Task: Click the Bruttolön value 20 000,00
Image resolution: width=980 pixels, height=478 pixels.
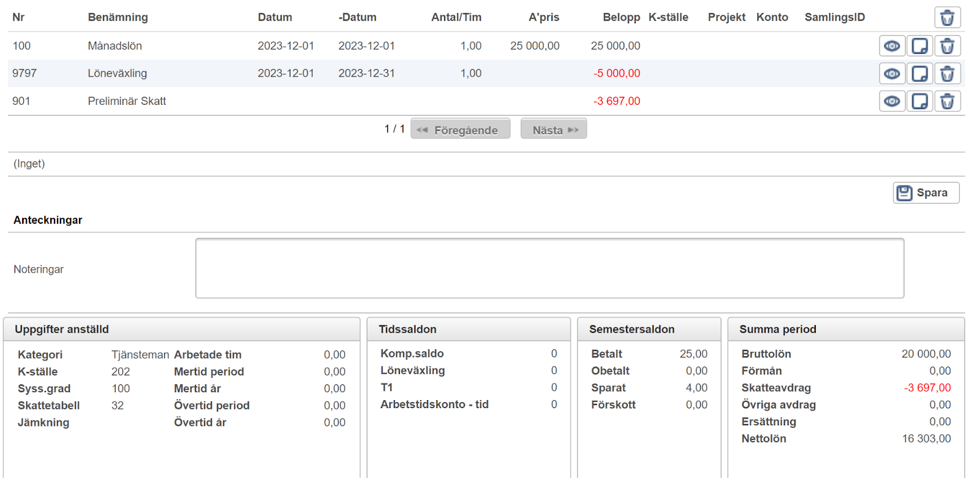Action: (x=926, y=354)
